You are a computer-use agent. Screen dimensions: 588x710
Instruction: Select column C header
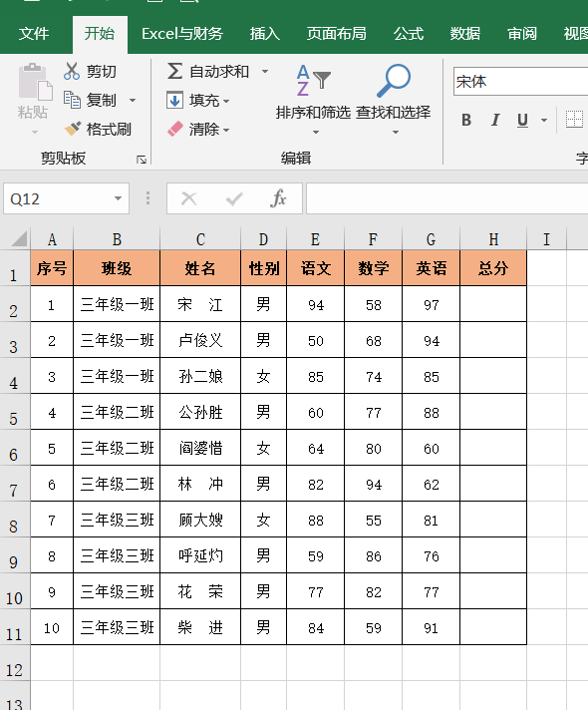pos(200,238)
